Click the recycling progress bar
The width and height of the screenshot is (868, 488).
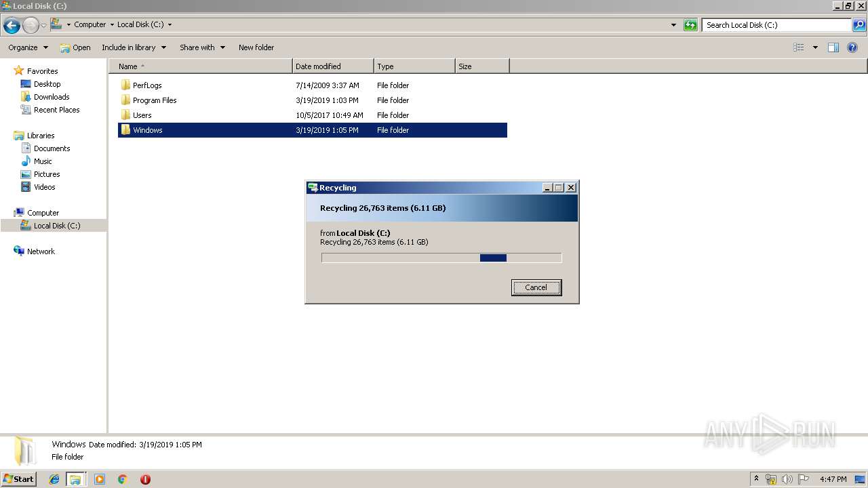pos(441,258)
